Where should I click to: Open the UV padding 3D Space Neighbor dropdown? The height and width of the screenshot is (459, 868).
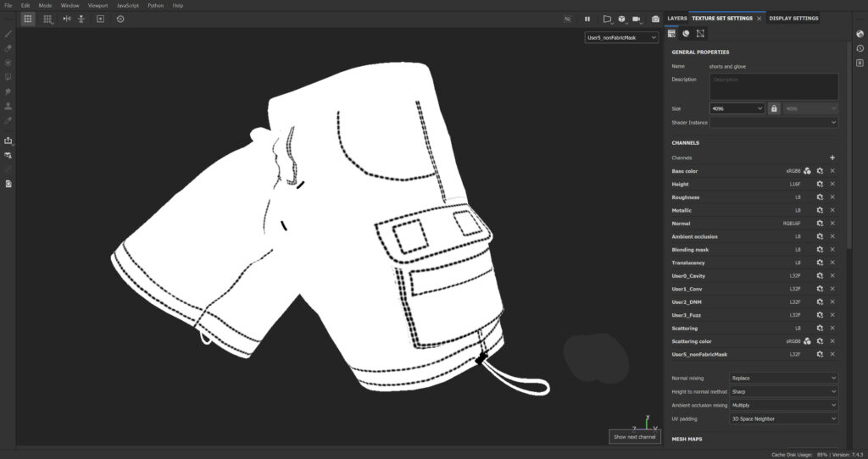pos(784,418)
